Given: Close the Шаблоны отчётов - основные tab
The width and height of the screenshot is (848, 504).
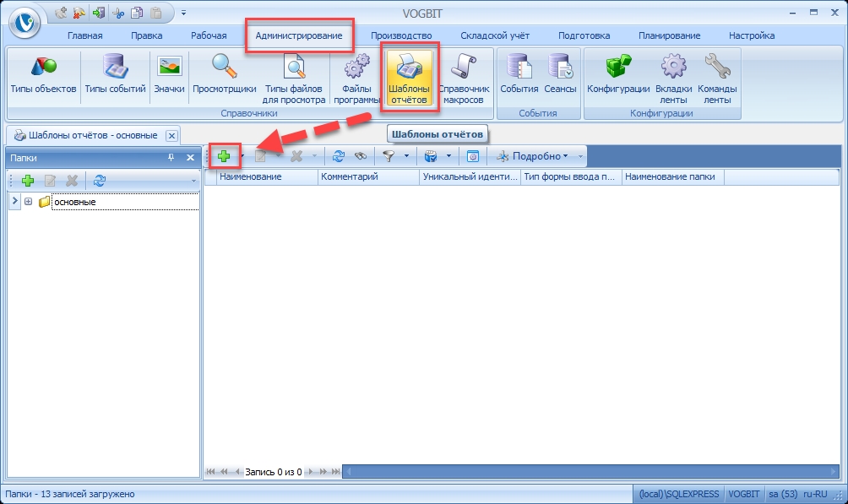Looking at the screenshot, I should (x=171, y=135).
